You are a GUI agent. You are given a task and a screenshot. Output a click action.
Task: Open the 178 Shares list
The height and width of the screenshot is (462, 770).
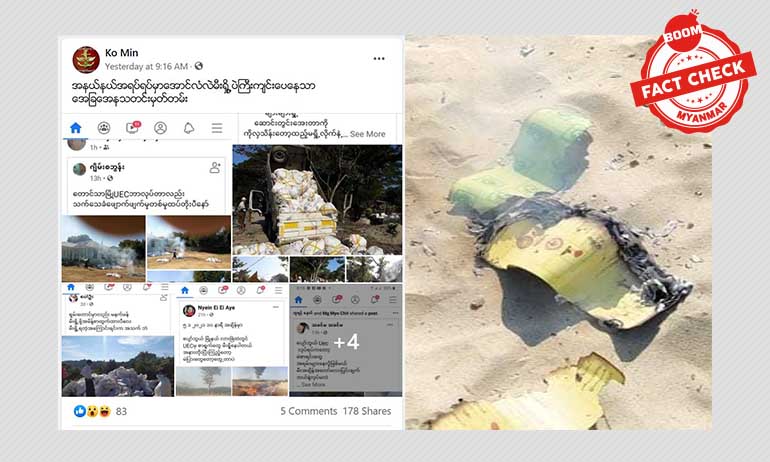click(367, 411)
